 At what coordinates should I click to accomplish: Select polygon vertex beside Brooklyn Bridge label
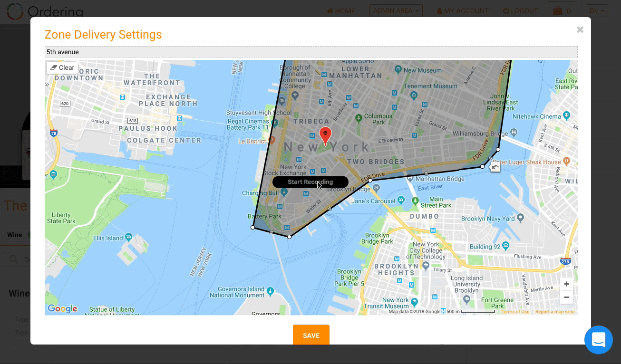point(370,181)
